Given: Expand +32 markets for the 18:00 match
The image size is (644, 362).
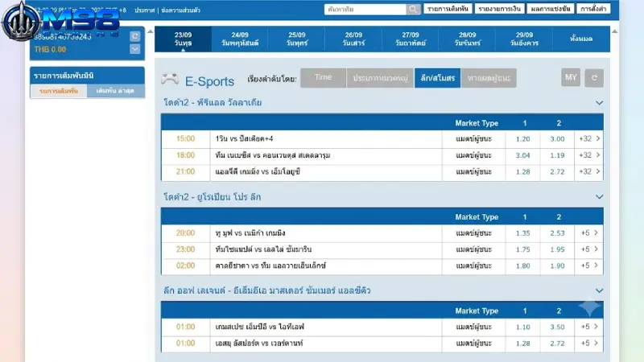Looking at the screenshot, I should coord(589,155).
